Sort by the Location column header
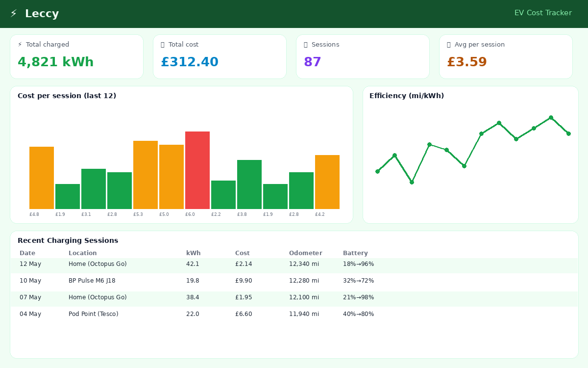588x368 pixels. click(83, 253)
